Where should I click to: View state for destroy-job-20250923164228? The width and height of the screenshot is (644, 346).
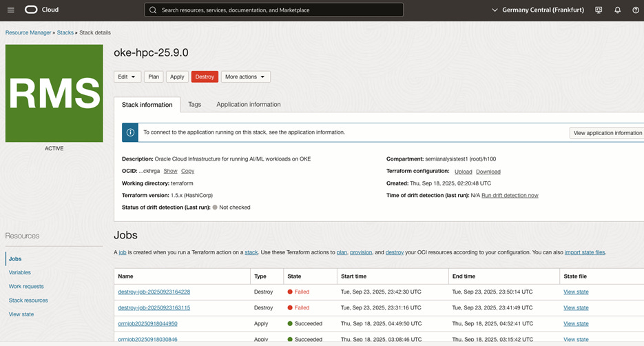click(x=576, y=292)
